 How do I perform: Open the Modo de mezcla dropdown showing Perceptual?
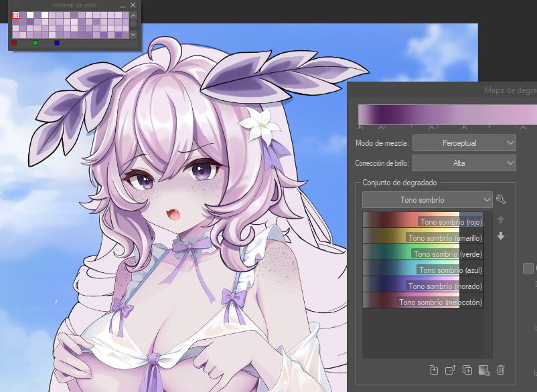[464, 143]
